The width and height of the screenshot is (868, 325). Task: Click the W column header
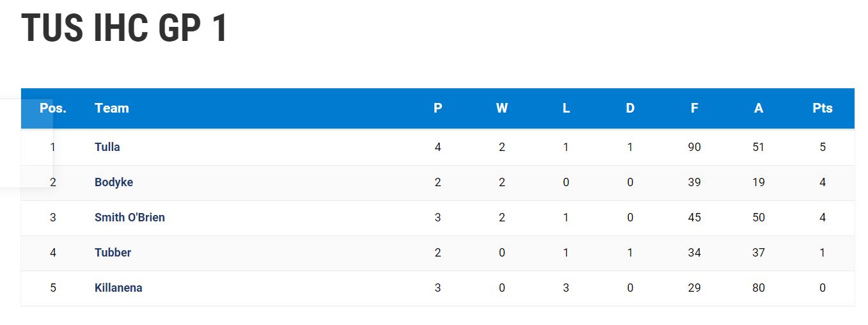502,108
